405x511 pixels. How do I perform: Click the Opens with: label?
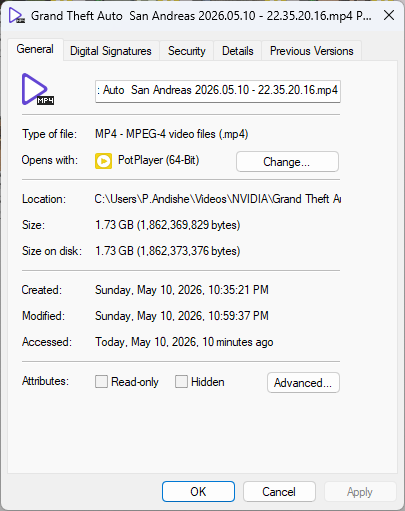pyautogui.click(x=50, y=160)
